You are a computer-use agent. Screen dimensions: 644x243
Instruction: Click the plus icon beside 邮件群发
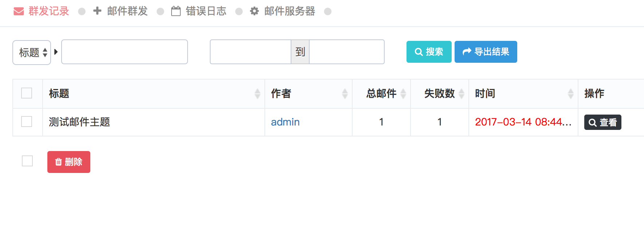[x=97, y=11]
